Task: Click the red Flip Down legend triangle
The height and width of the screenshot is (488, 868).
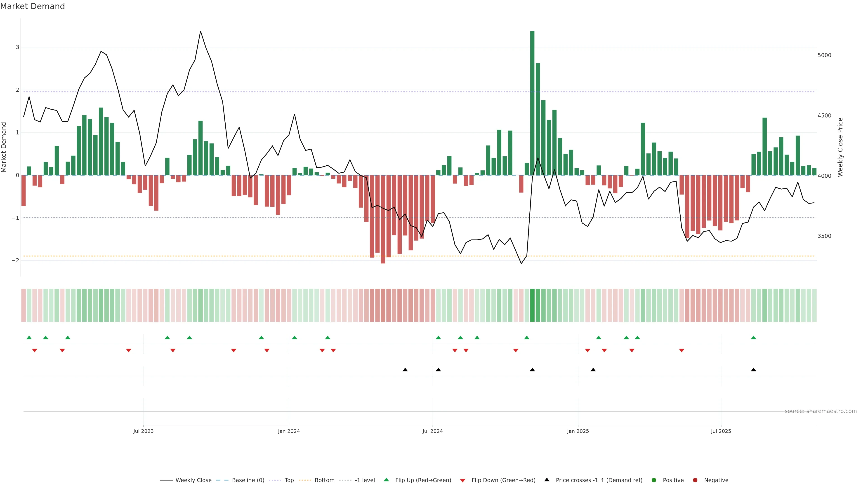Action: pyautogui.click(x=463, y=480)
